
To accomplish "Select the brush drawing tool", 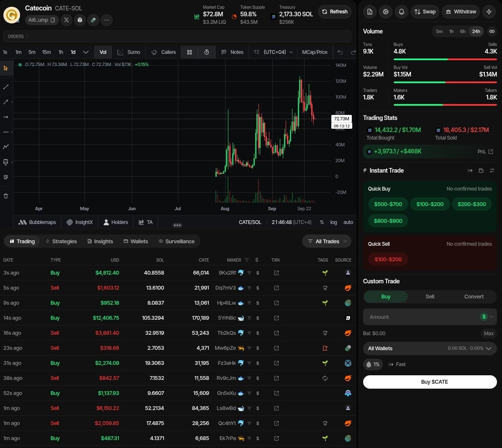I will (6, 162).
